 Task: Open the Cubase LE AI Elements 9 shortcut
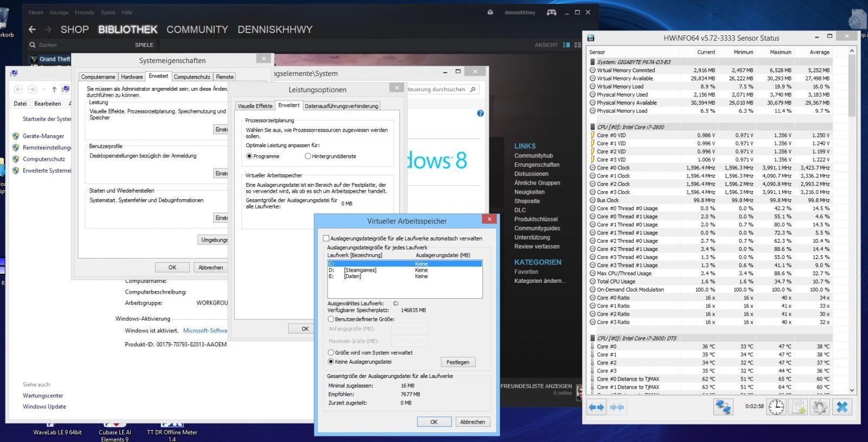114,432
